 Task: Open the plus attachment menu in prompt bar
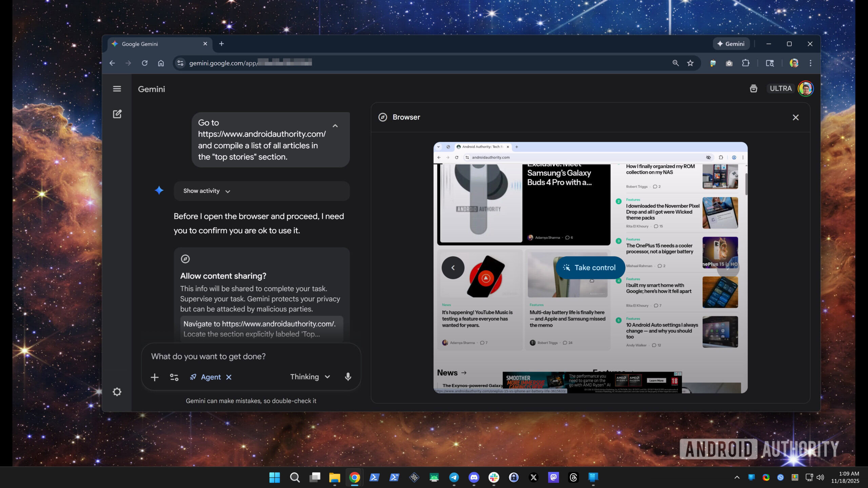click(155, 377)
